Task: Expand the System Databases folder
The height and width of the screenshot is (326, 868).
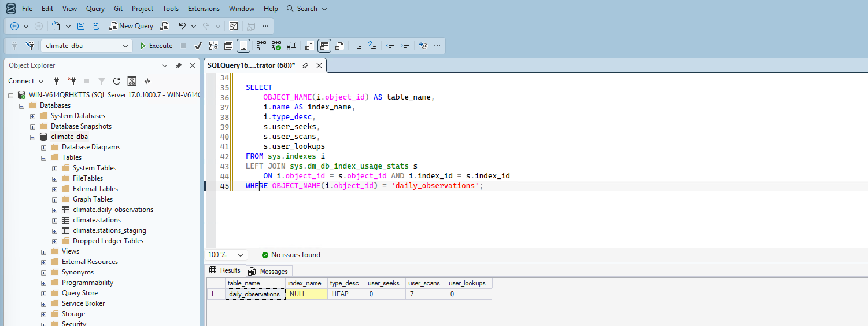Action: [33, 116]
